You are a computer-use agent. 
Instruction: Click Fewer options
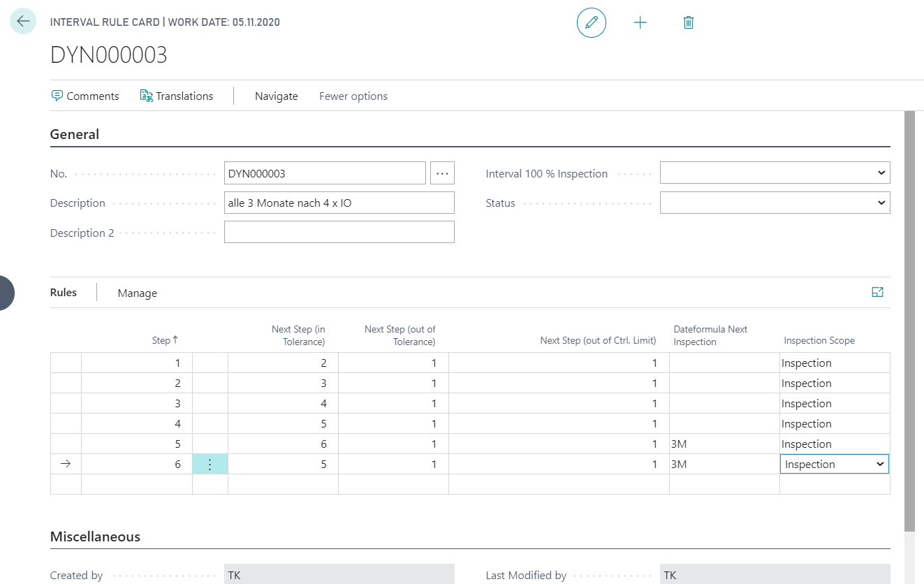[x=353, y=96]
